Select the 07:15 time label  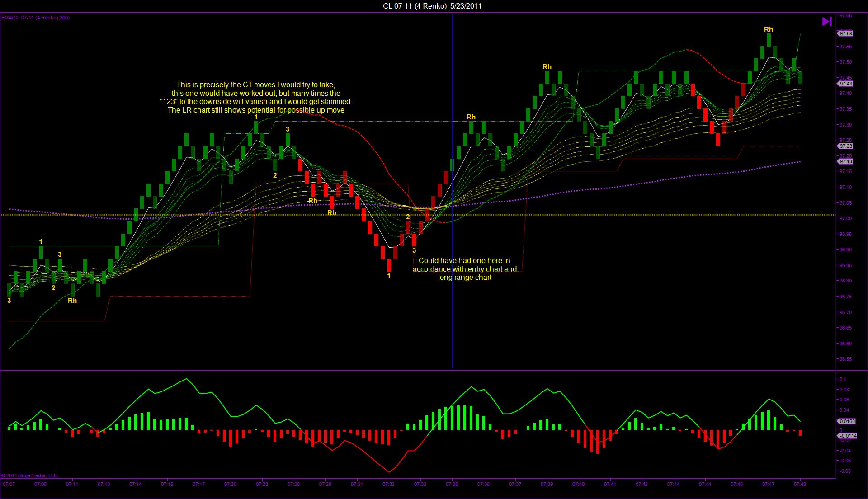167,484
